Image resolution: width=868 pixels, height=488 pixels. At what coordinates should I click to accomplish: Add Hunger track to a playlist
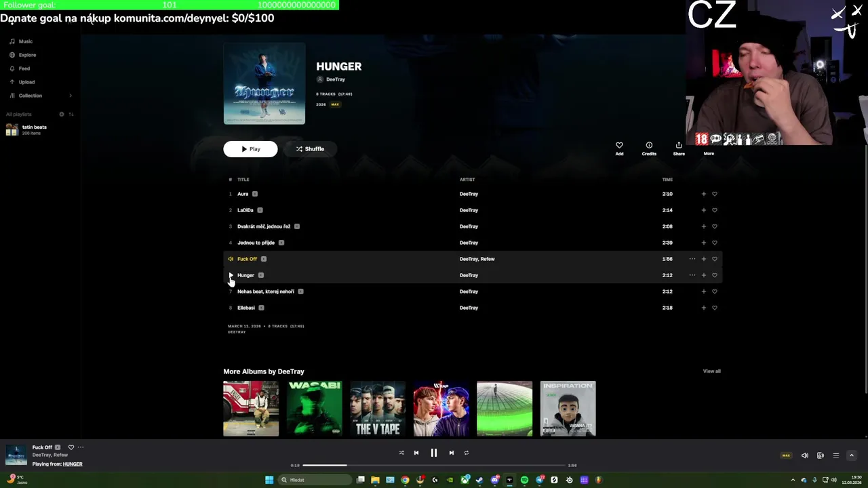coord(703,275)
